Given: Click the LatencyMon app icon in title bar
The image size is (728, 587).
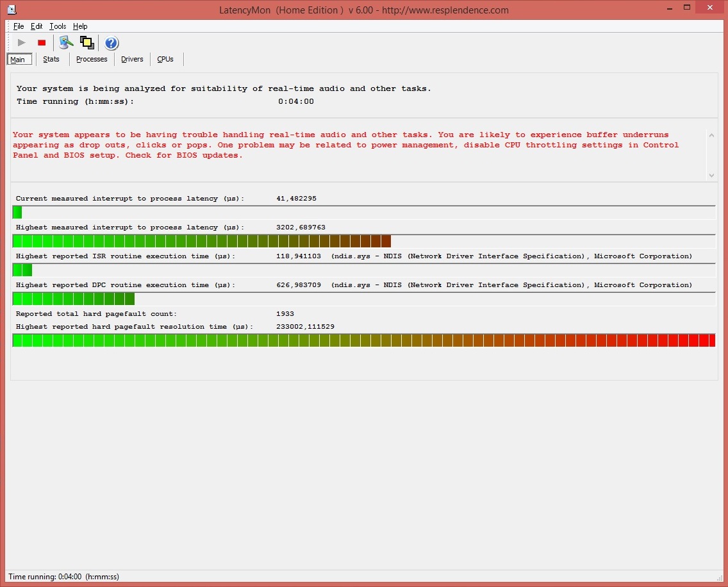Looking at the screenshot, I should 12,9.
